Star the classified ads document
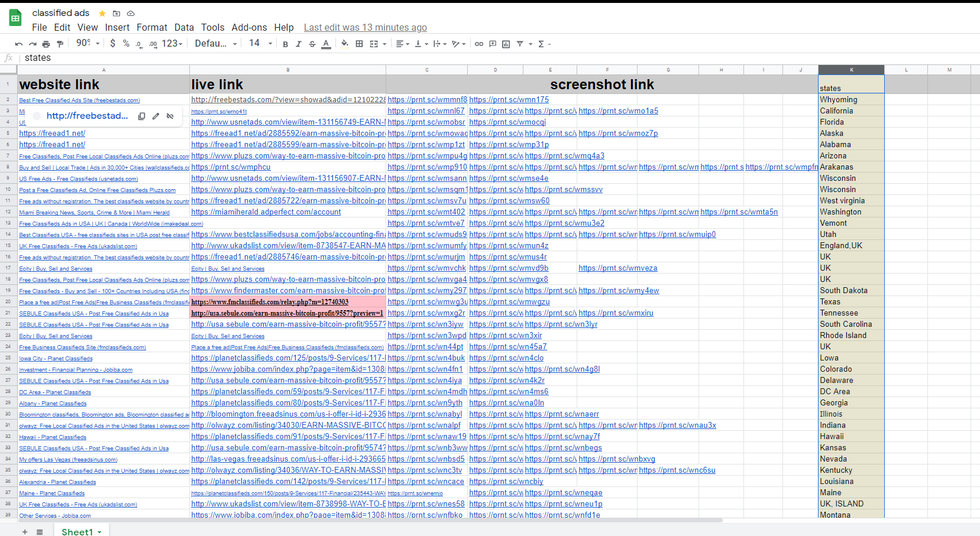 click(x=102, y=13)
